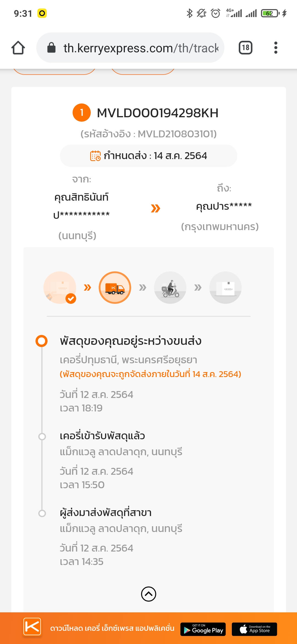Viewport: 297px width, 644px height.
Task: Tap the orange current-status timeline marker
Action: [x=42, y=341]
